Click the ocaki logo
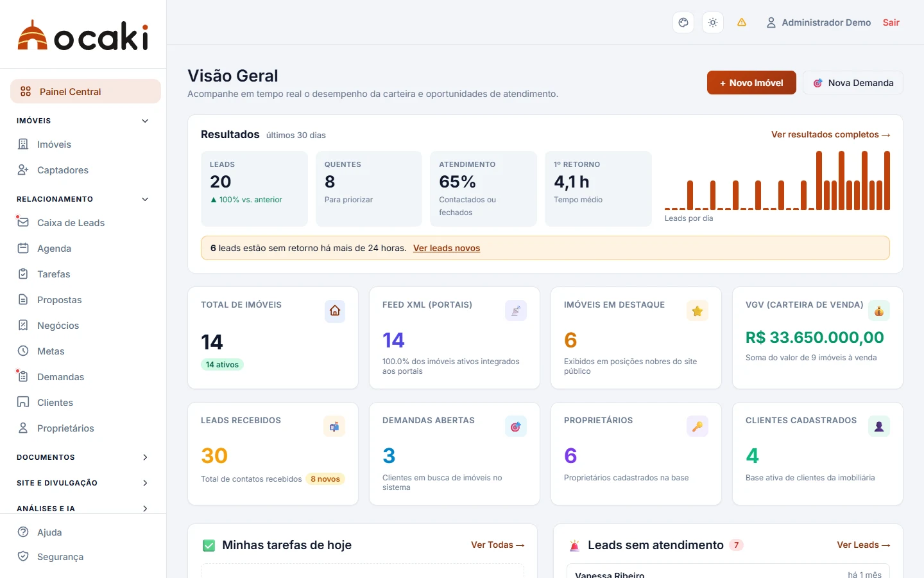Viewport: 924px width, 578px height. [83, 35]
